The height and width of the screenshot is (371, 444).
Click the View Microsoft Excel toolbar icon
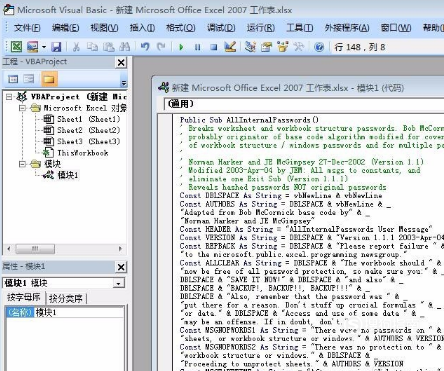[x=16, y=47]
